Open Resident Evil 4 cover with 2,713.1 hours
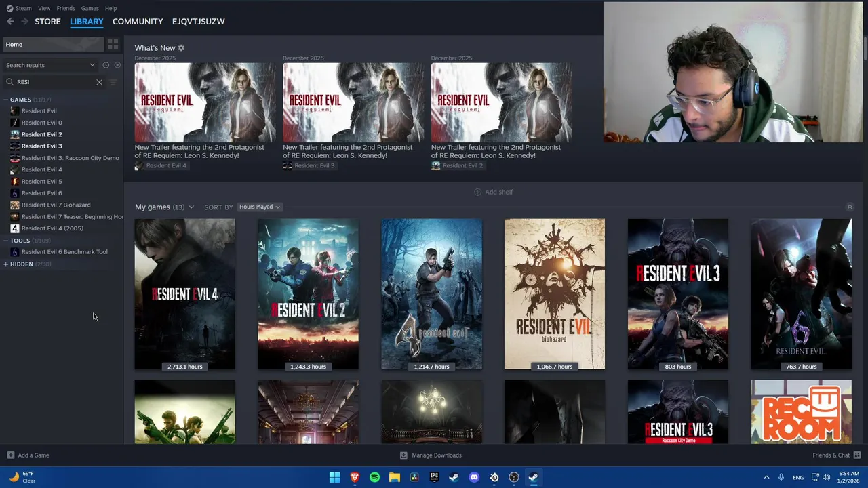Image resolution: width=868 pixels, height=488 pixels. (184, 294)
